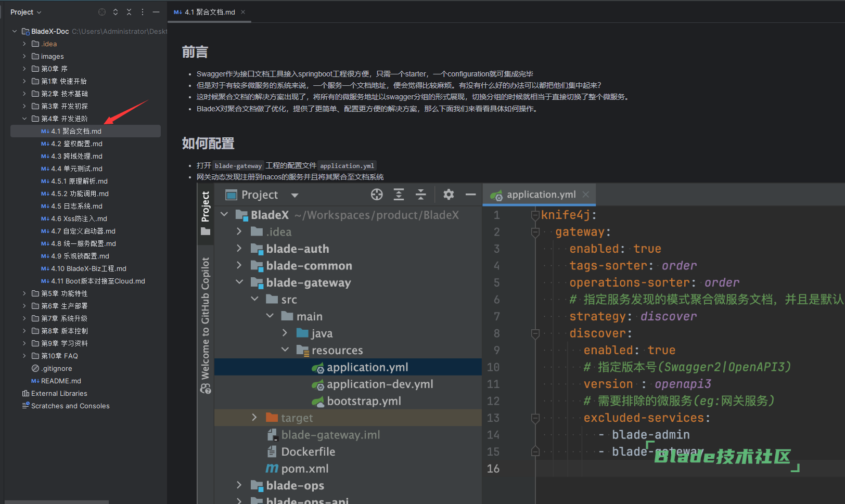Expand the 第0章 序 folder
Viewport: 845px width, 504px height.
(x=24, y=69)
